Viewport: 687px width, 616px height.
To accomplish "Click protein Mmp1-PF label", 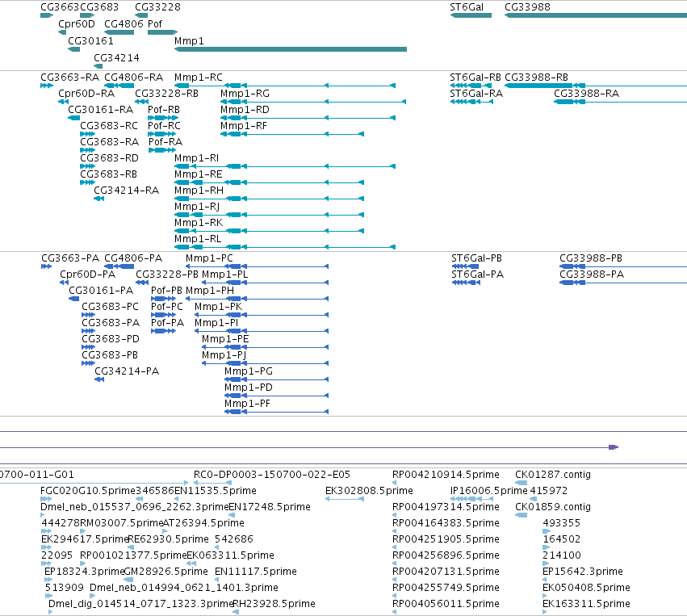I will 247,404.
